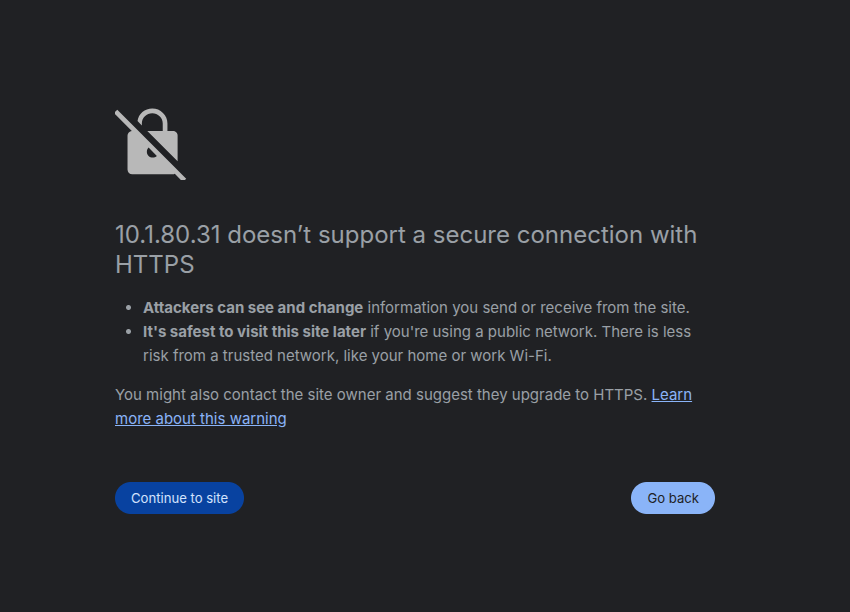
Task: Click the bullet dot before "It's safest"
Action: (x=128, y=332)
